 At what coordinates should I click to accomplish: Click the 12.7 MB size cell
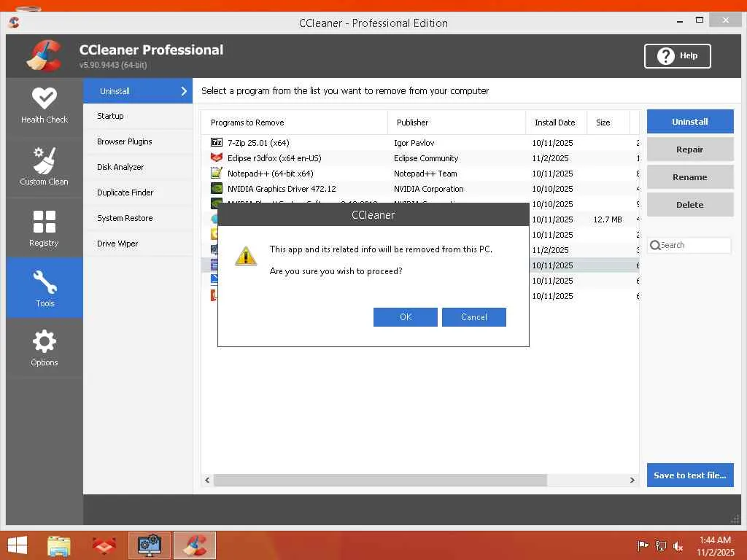(608, 219)
